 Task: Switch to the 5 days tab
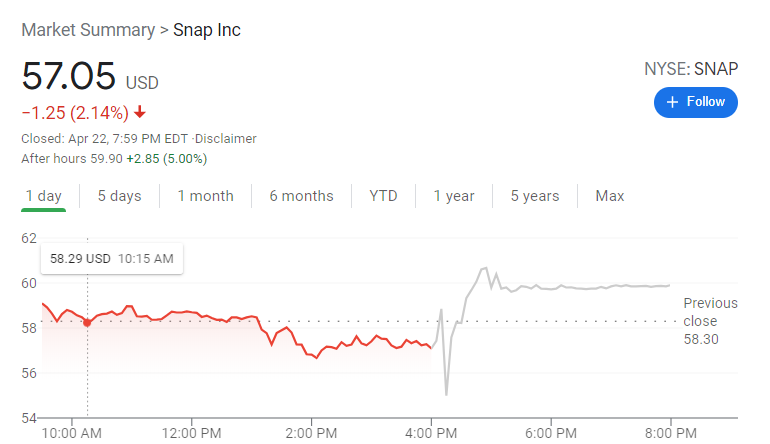[x=119, y=196]
